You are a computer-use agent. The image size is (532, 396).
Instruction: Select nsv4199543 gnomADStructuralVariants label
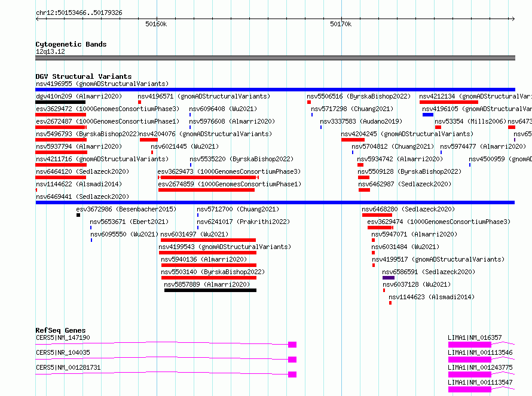coord(225,247)
